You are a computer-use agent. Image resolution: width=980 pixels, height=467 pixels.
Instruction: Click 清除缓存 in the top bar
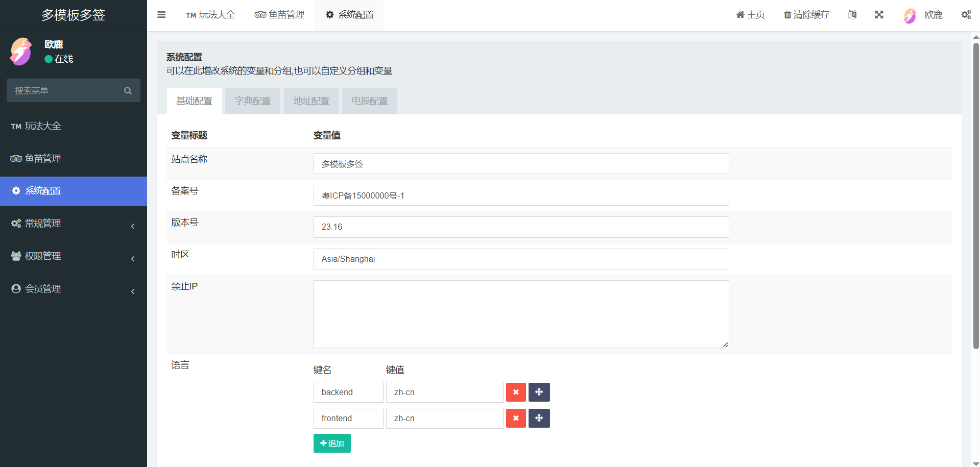tap(806, 15)
